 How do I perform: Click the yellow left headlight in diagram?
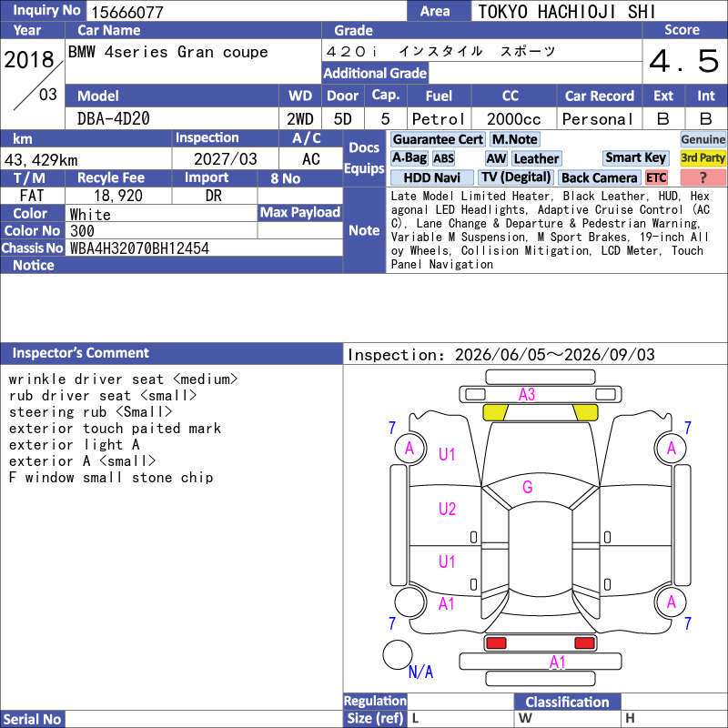click(495, 412)
